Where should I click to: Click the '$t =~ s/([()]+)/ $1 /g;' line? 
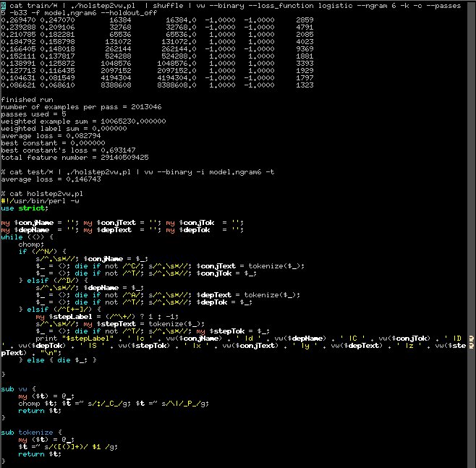tap(68, 447)
